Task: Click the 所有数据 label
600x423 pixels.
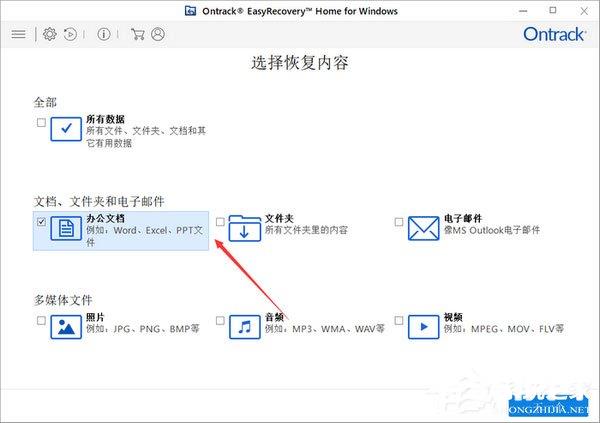Action: 105,119
